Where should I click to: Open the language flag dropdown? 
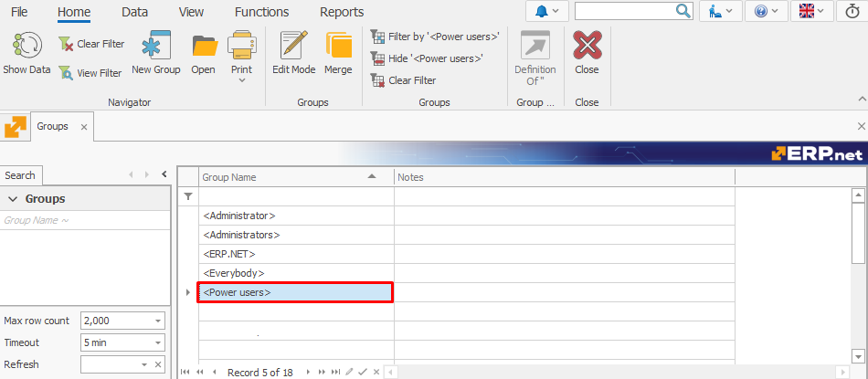(x=812, y=11)
